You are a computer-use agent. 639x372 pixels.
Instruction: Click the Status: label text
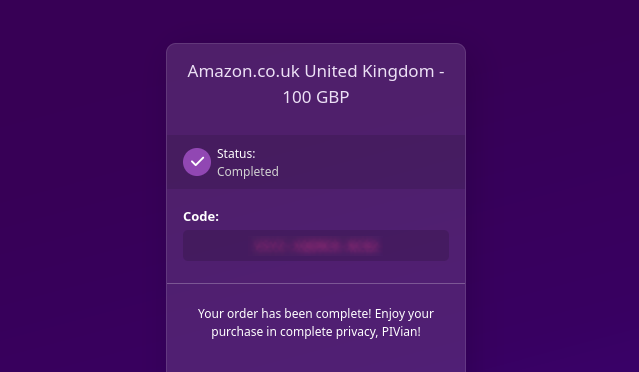tap(236, 154)
